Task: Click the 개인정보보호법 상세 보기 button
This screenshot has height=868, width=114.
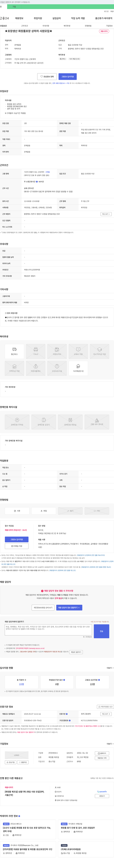Action: pyautogui.click(x=43, y=607)
